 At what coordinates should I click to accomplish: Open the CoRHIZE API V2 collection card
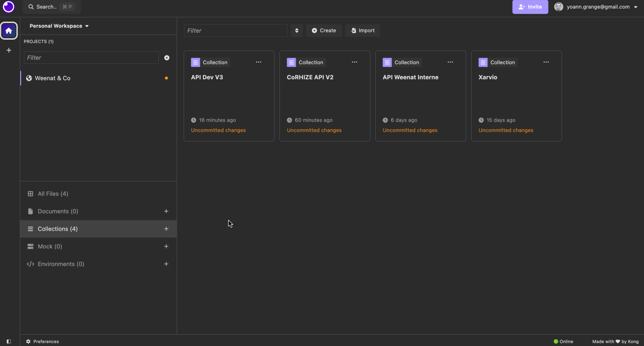click(324, 96)
